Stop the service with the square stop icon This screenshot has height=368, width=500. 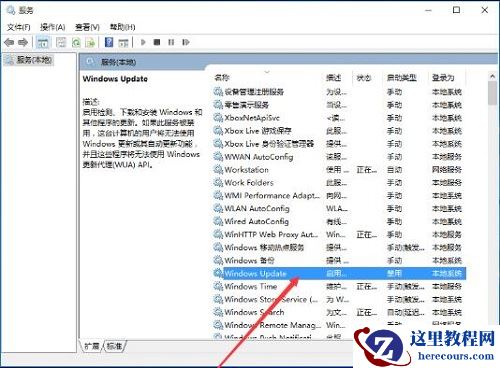coord(157,42)
